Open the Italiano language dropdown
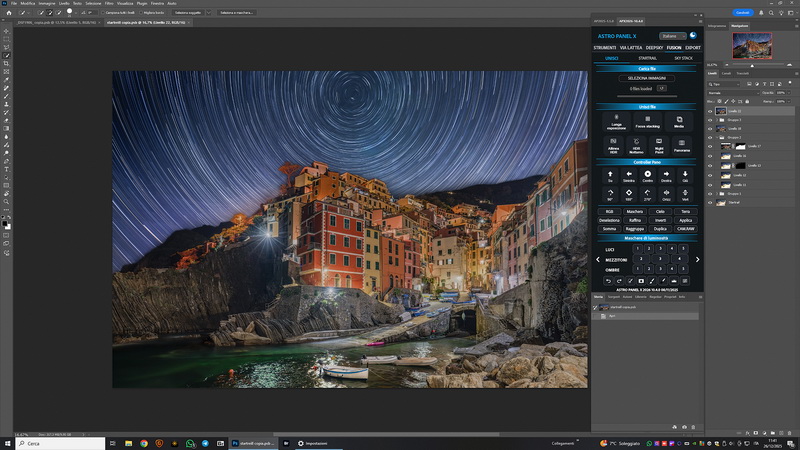Image resolution: width=800 pixels, height=450 pixels. (x=674, y=36)
